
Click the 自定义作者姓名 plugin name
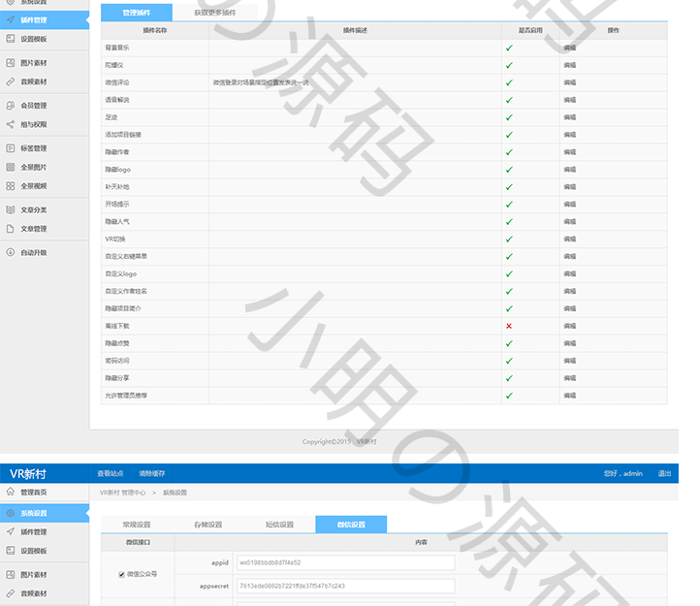(x=126, y=291)
